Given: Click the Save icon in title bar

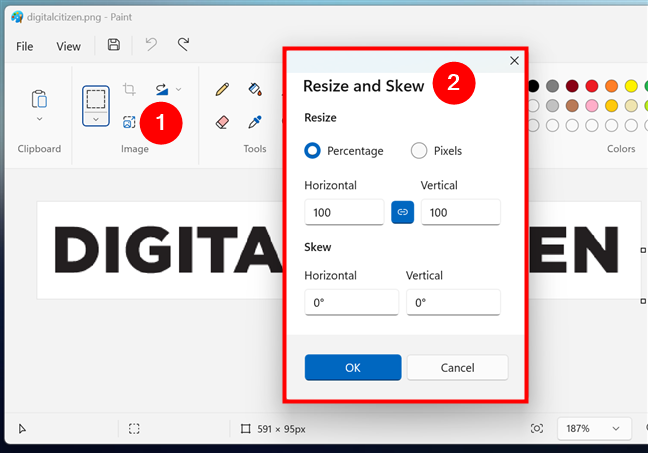Looking at the screenshot, I should point(114,44).
